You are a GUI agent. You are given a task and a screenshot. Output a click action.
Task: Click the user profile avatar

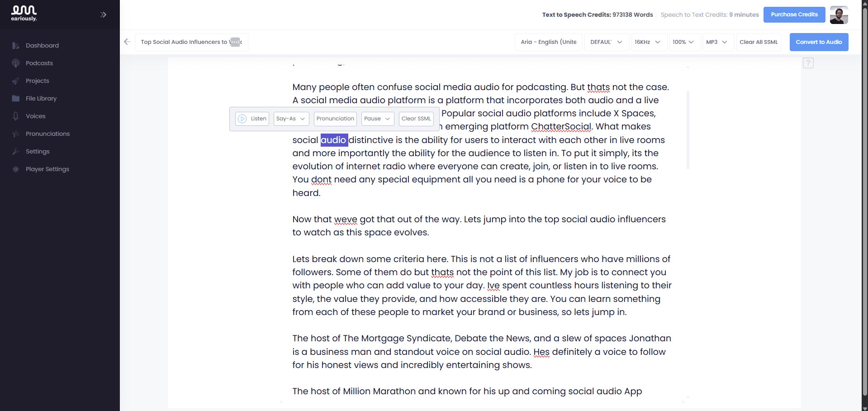(839, 15)
